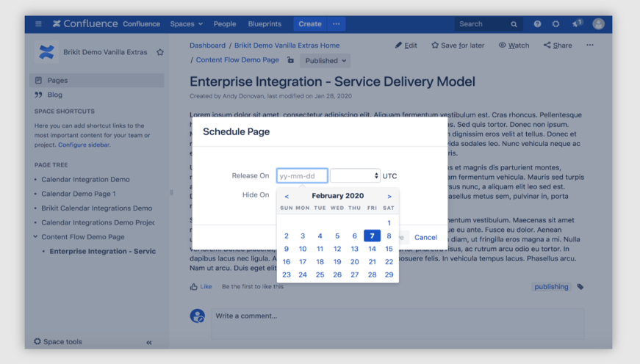Click the Configure sidebar link

coord(84,145)
